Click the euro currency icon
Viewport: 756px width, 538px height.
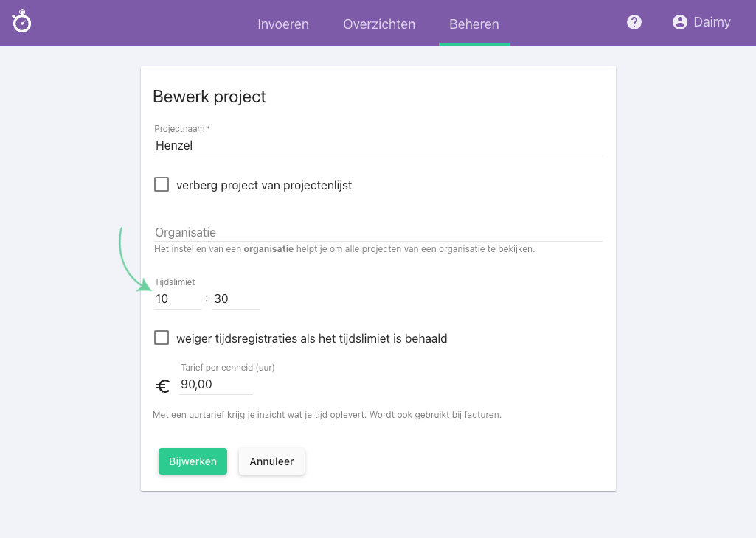point(163,385)
